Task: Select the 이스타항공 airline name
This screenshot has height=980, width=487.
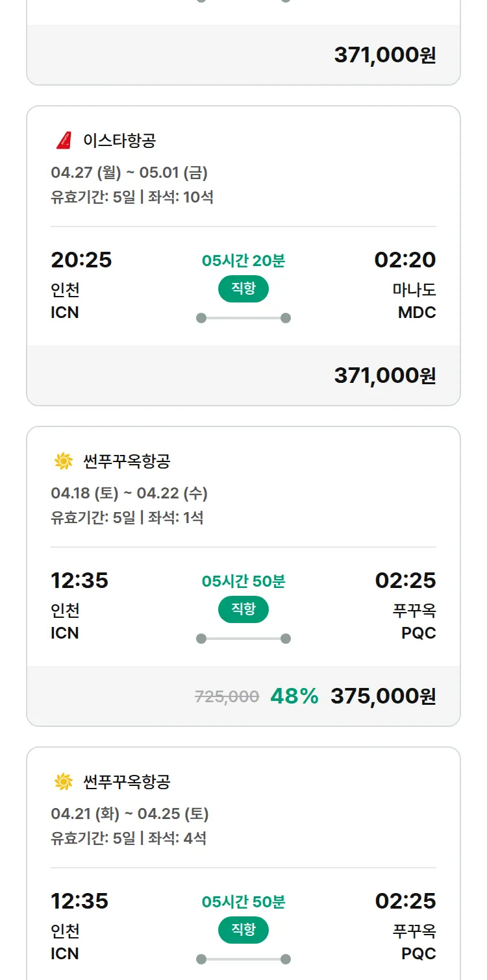Action: tap(119, 140)
